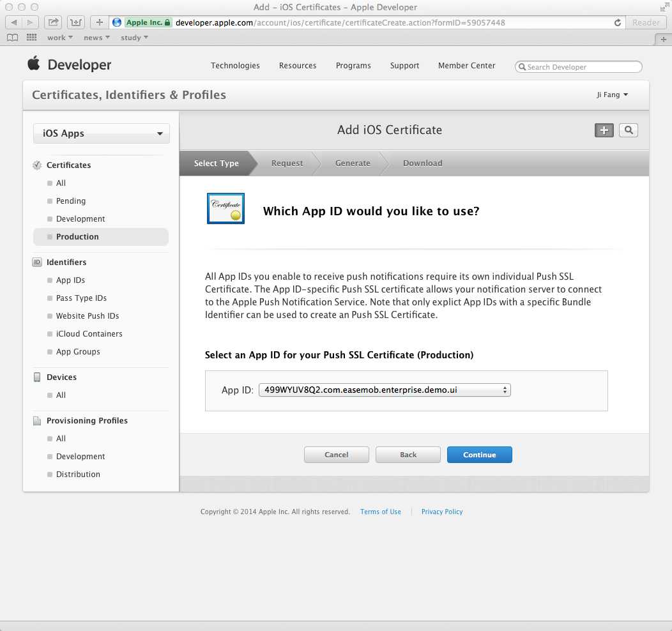Toggle fullscreen with the window corner arrows
This screenshot has width=672, height=631.
(x=665, y=7)
